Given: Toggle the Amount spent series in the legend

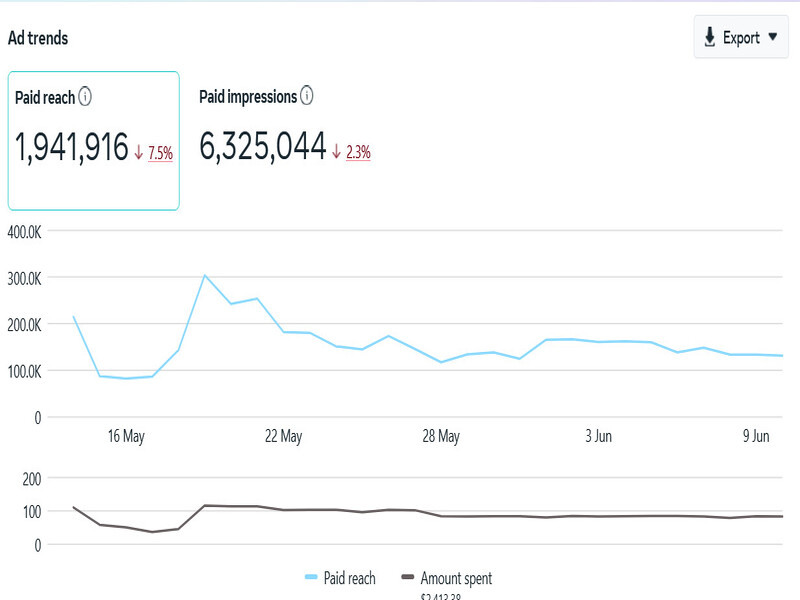Looking at the screenshot, I should click(457, 578).
